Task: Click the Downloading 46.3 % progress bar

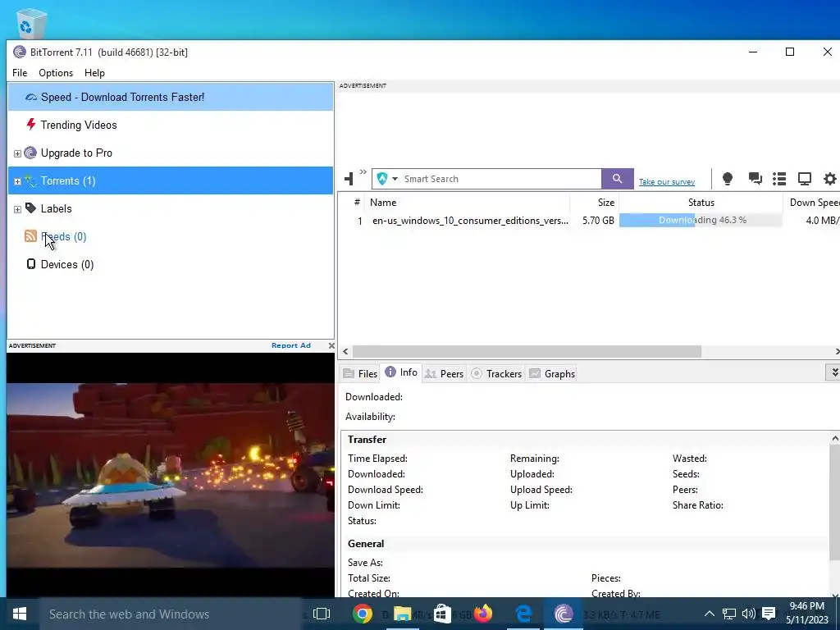Action: [701, 220]
